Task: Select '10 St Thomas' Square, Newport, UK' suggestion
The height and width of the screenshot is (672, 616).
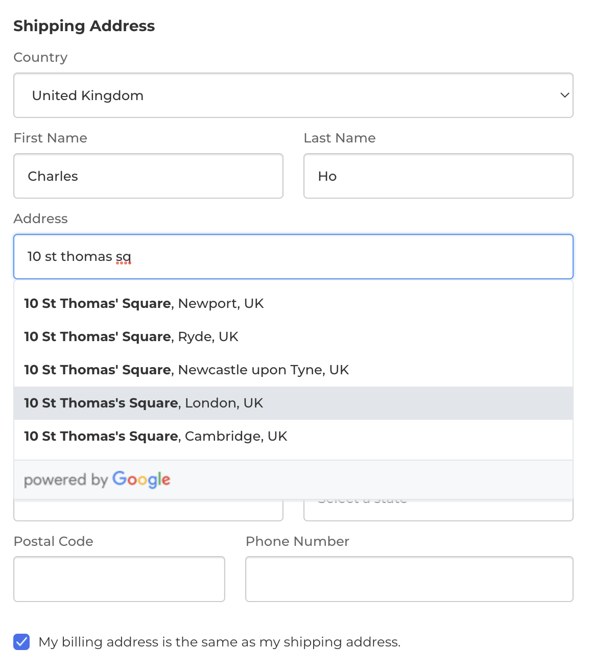Action: [144, 303]
